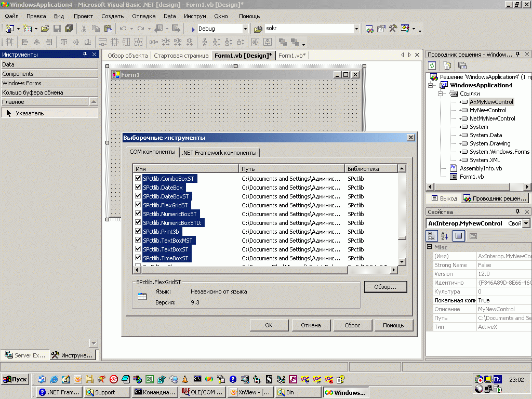
Task: Pin the Toolbox panel
Action: click(x=85, y=54)
